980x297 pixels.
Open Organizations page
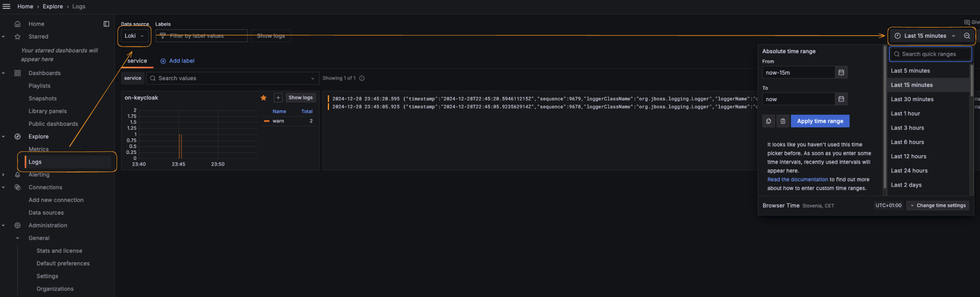[55, 289]
